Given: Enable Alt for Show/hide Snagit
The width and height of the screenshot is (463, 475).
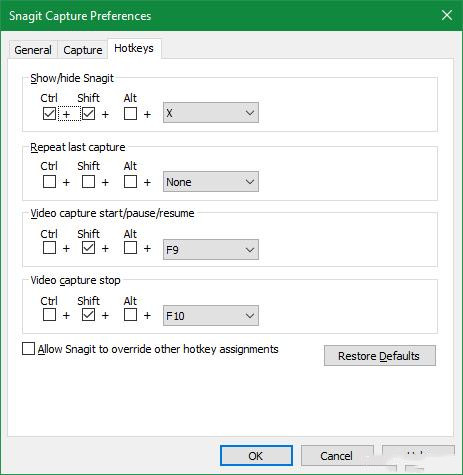Looking at the screenshot, I should click(130, 114).
